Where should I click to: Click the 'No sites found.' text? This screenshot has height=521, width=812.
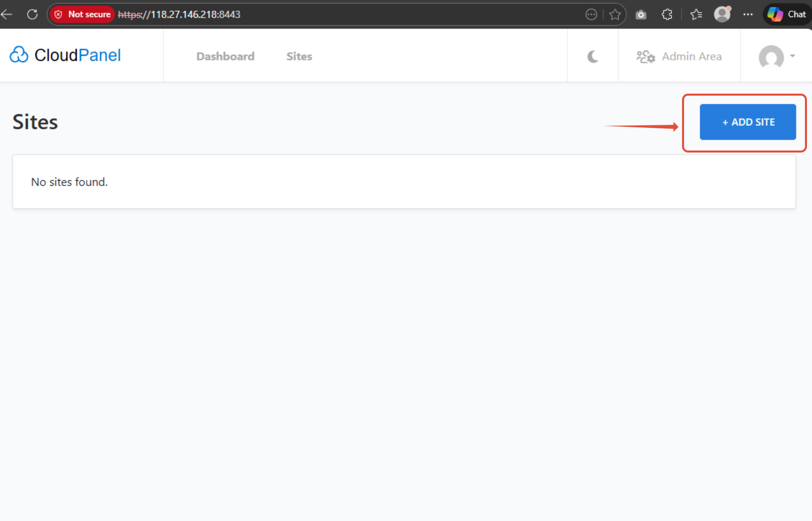coord(70,182)
